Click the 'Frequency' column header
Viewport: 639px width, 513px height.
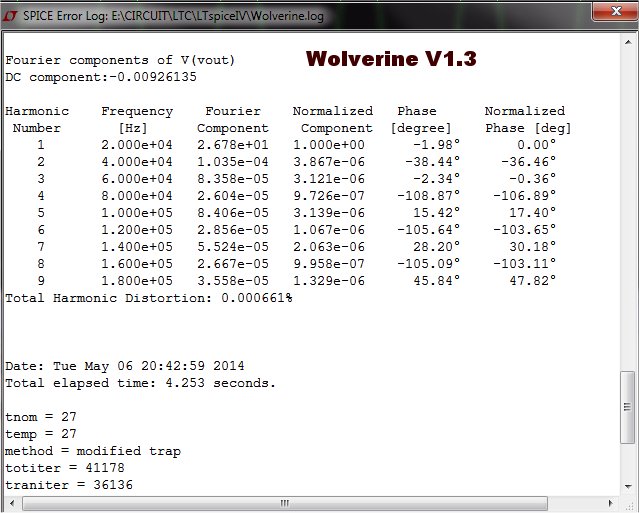[x=137, y=112]
